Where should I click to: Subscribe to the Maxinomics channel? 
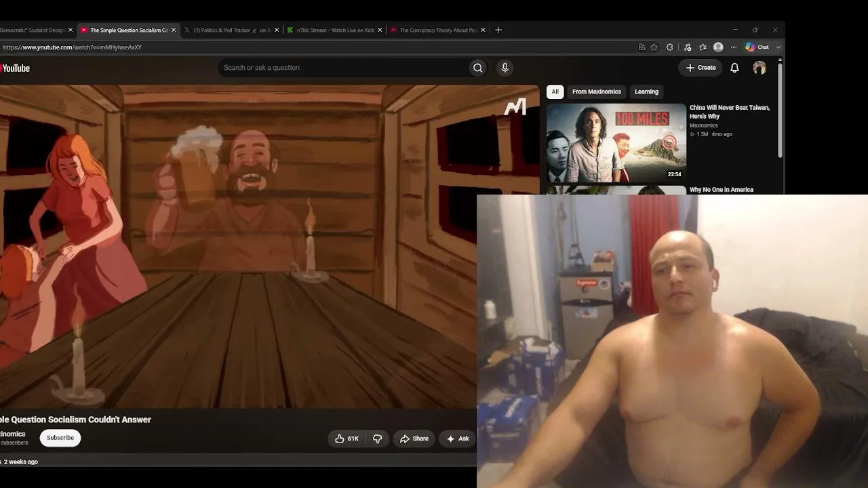60,438
